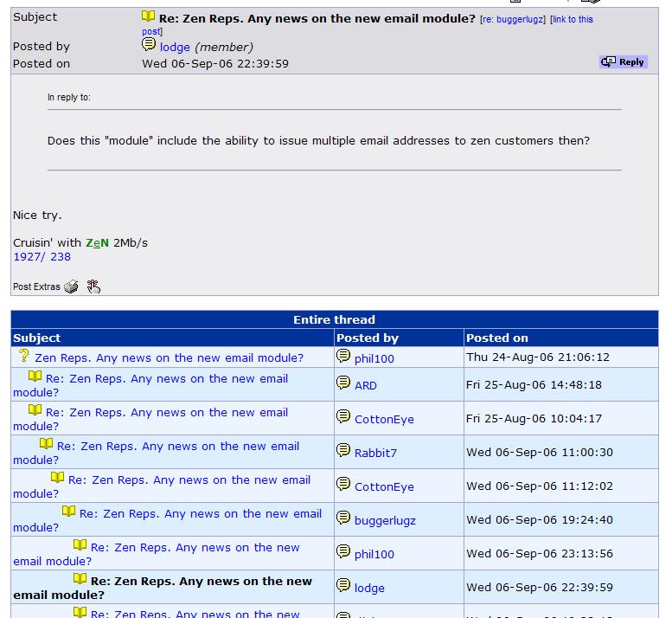This screenshot has width=672, height=618.
Task: Click the book icon in the bold lodge row
Action: click(x=80, y=578)
